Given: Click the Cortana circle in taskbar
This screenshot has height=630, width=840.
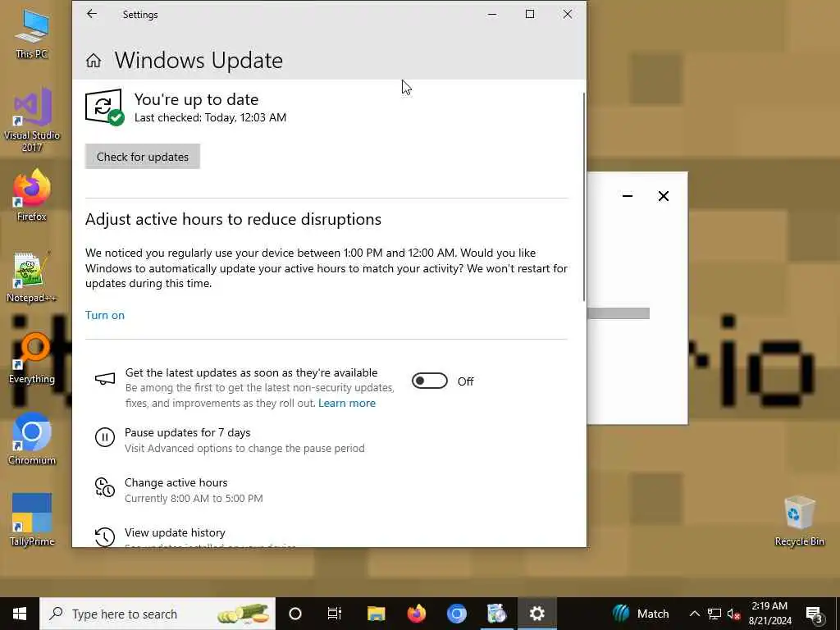Looking at the screenshot, I should tap(295, 614).
